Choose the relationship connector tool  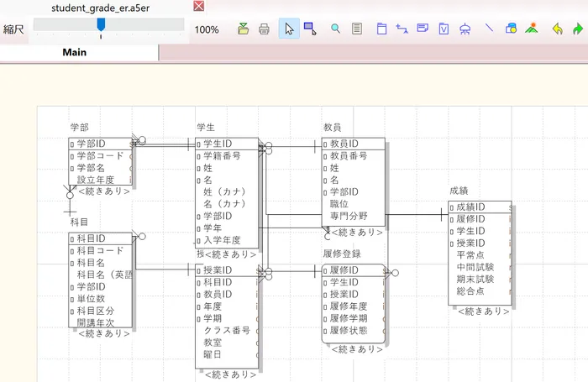click(402, 29)
